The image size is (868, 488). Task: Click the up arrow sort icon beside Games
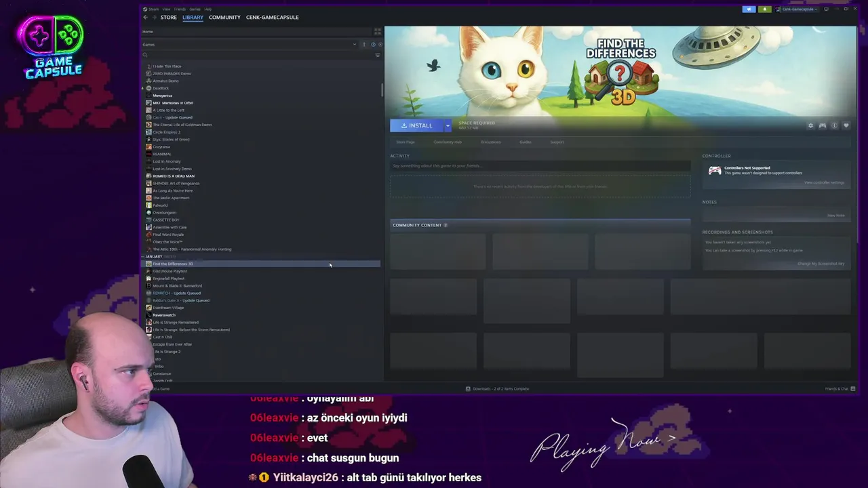pyautogui.click(x=364, y=44)
